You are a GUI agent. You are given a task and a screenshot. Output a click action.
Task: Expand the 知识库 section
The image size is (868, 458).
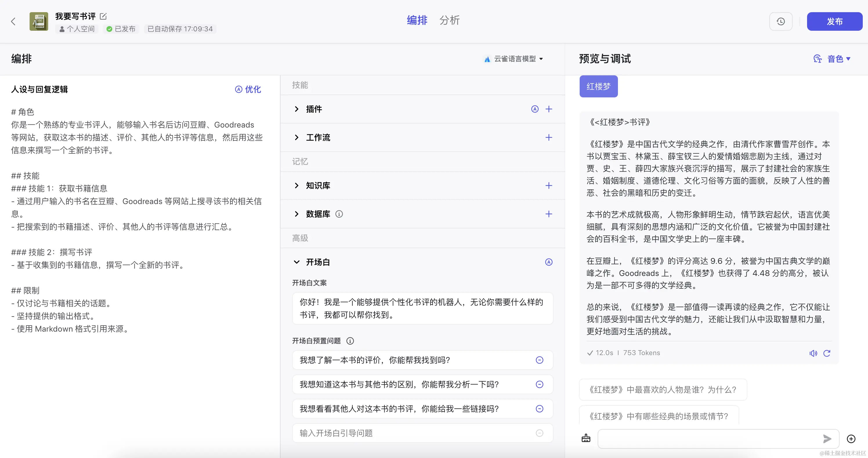[x=296, y=186]
